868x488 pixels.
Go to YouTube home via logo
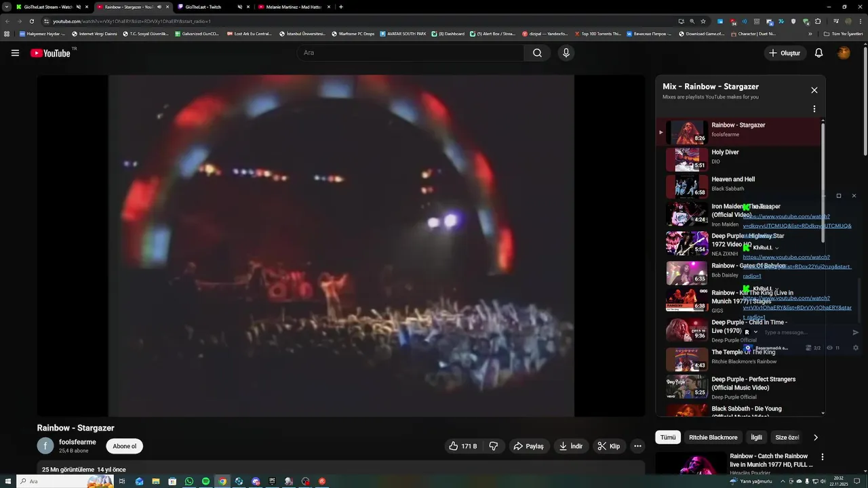pyautogui.click(x=50, y=53)
